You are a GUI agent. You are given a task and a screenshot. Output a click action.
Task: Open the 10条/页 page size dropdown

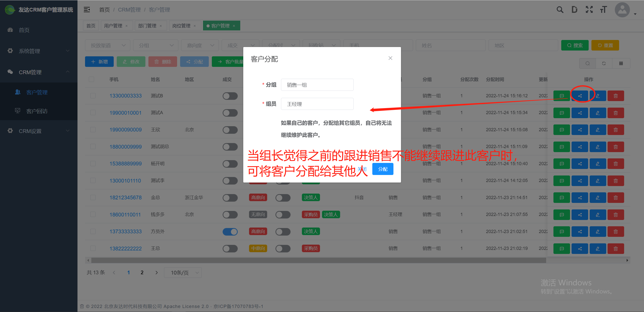pos(183,273)
